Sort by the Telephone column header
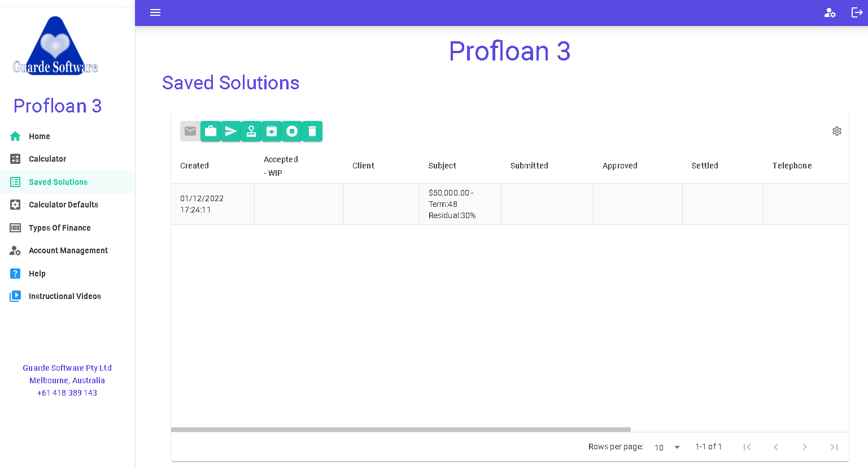Screen dimensions: 868x468 tap(792, 166)
